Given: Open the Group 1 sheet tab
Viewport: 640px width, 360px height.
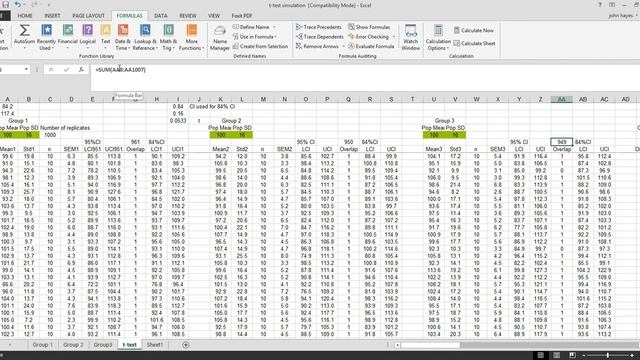Looking at the screenshot, I should coord(42,345).
